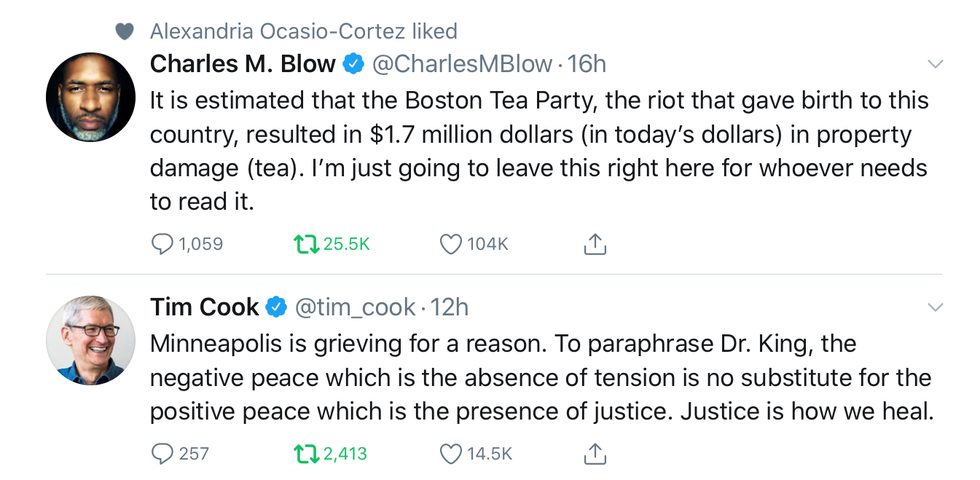
Task: Click the Charles M. Blow display name
Action: 242,64
